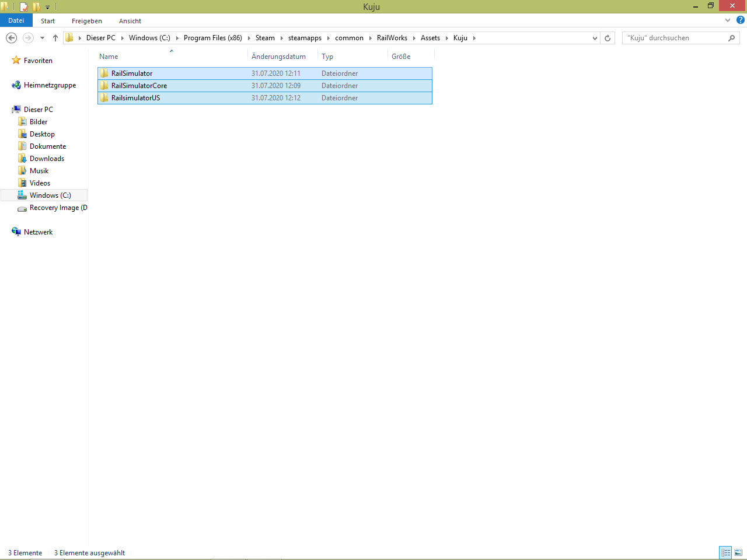Expand chevron after Assets breadcrumb
This screenshot has width=747, height=560.
point(447,38)
